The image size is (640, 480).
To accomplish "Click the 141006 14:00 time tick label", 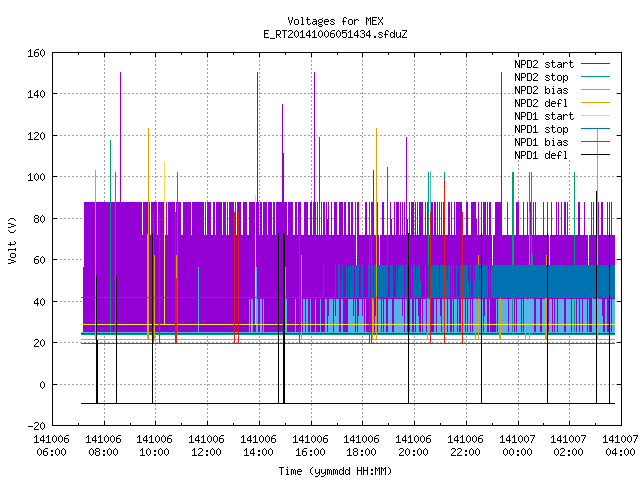I will (x=258, y=445).
